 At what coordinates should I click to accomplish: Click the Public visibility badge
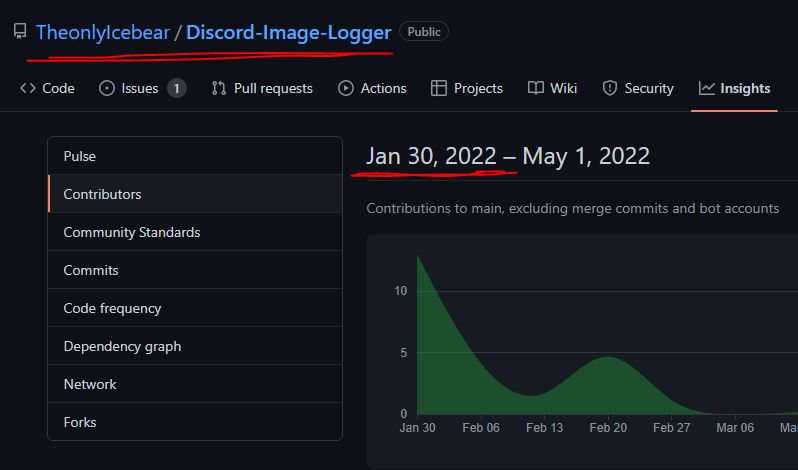tap(424, 32)
